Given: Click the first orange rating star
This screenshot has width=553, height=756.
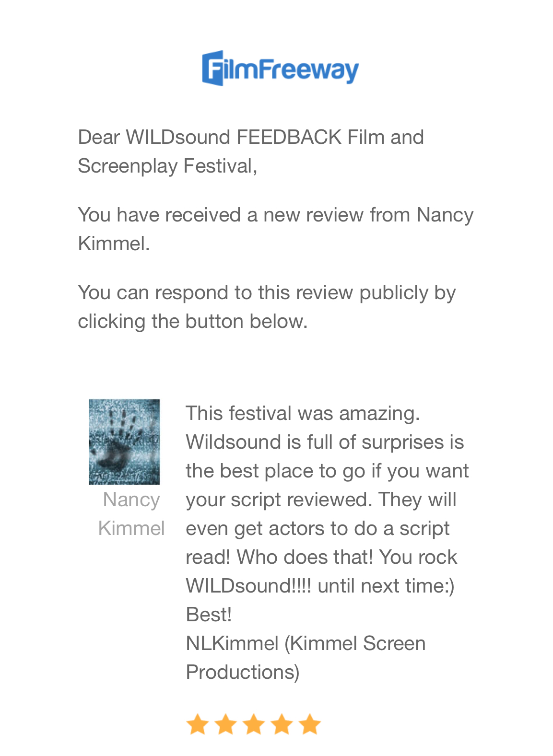Looking at the screenshot, I should tap(197, 724).
